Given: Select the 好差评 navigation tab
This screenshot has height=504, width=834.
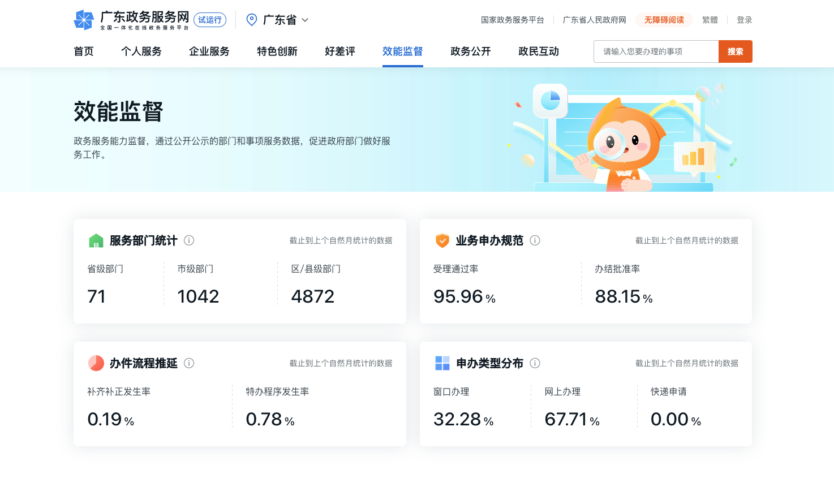Looking at the screenshot, I should [340, 51].
